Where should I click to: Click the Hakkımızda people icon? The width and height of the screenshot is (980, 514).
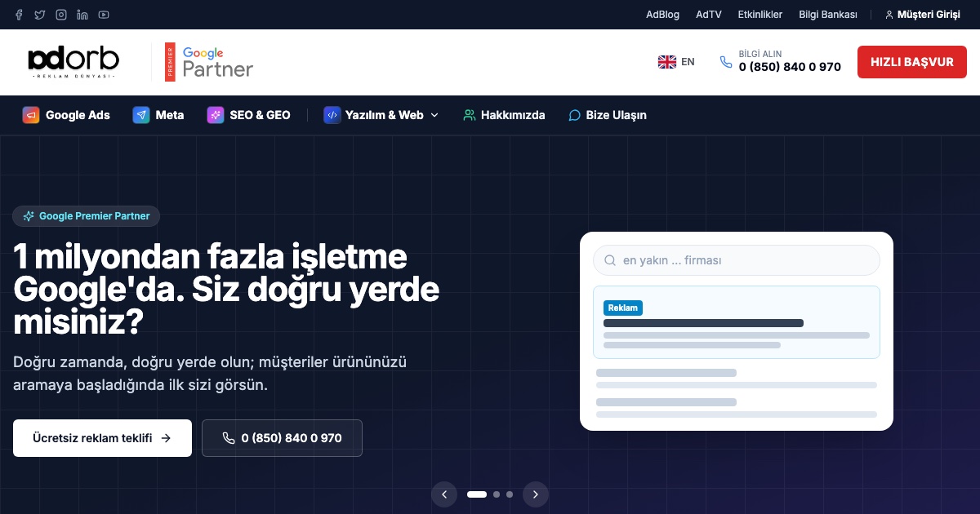[470, 115]
